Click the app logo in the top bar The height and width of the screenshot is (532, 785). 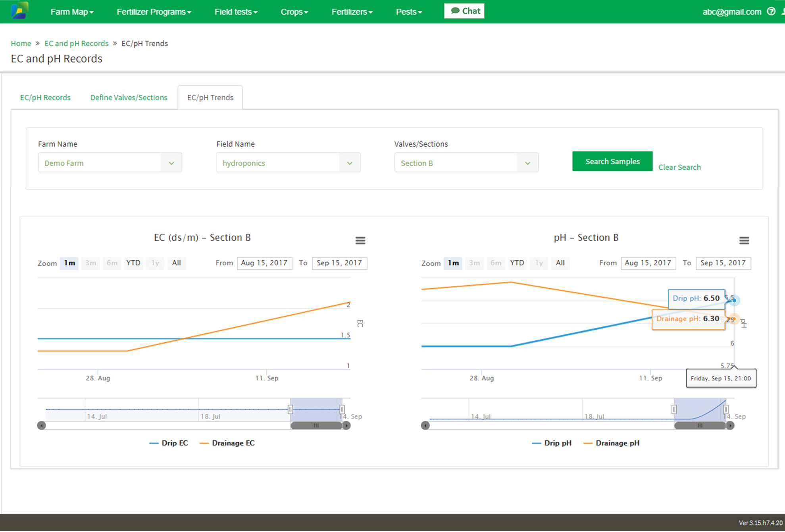click(x=19, y=11)
